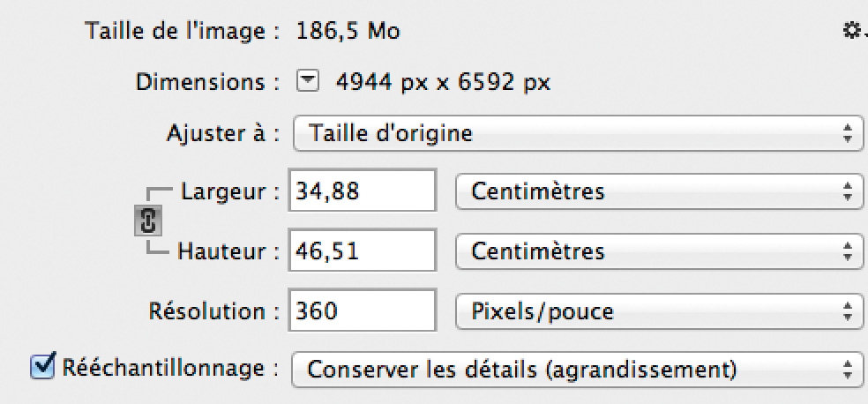Click the Résolution value field
The width and height of the screenshot is (868, 404).
point(363,310)
